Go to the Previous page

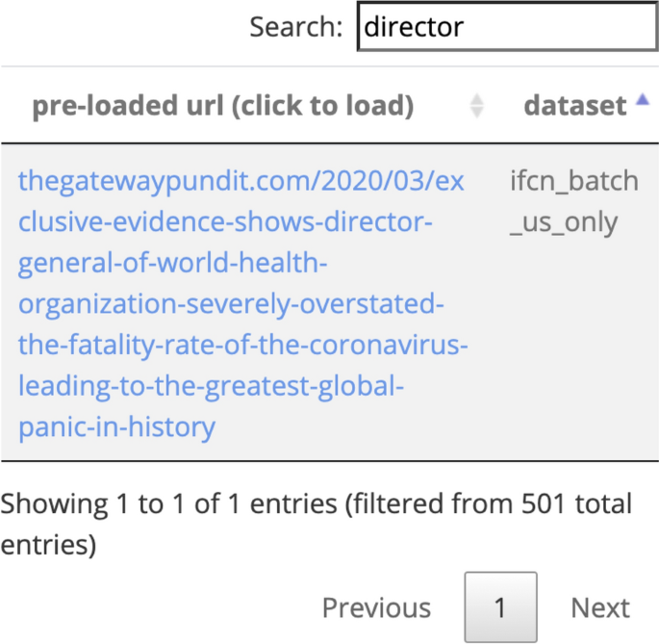pos(376,608)
